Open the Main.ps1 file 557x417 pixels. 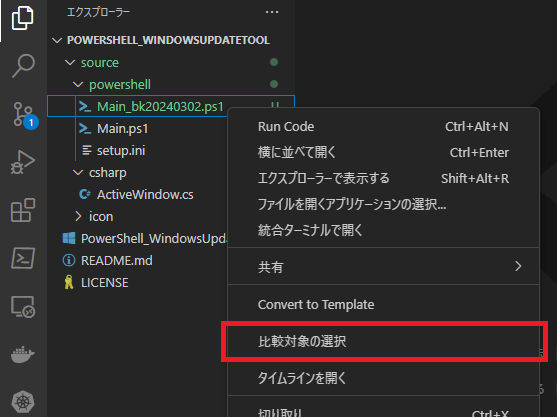[x=123, y=129]
